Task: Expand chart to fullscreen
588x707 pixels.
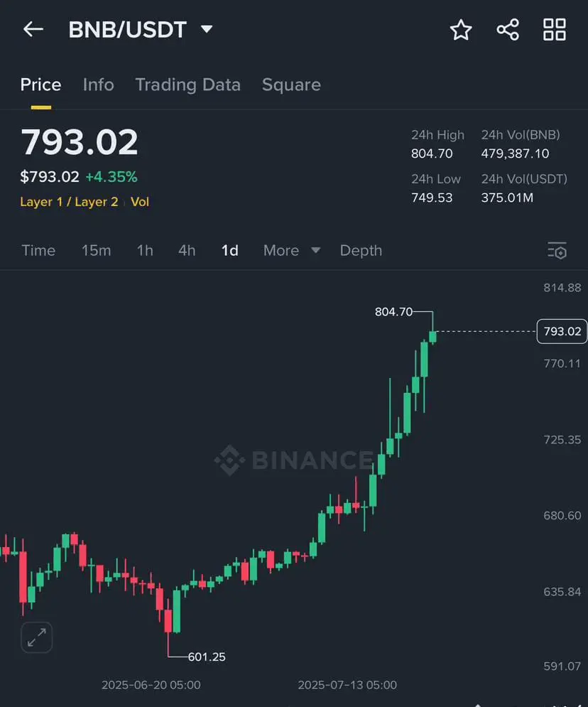Action: [36, 637]
